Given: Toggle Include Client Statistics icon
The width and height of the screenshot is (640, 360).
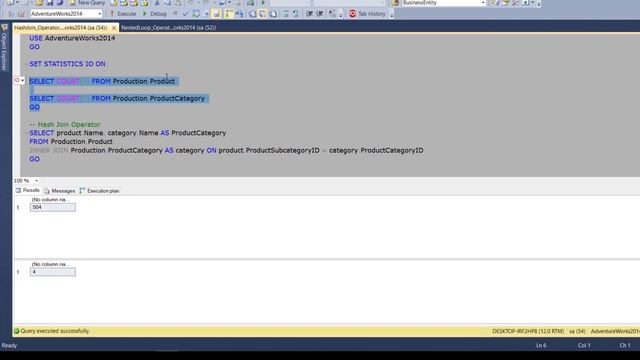Looking at the screenshot, I should (239, 13).
